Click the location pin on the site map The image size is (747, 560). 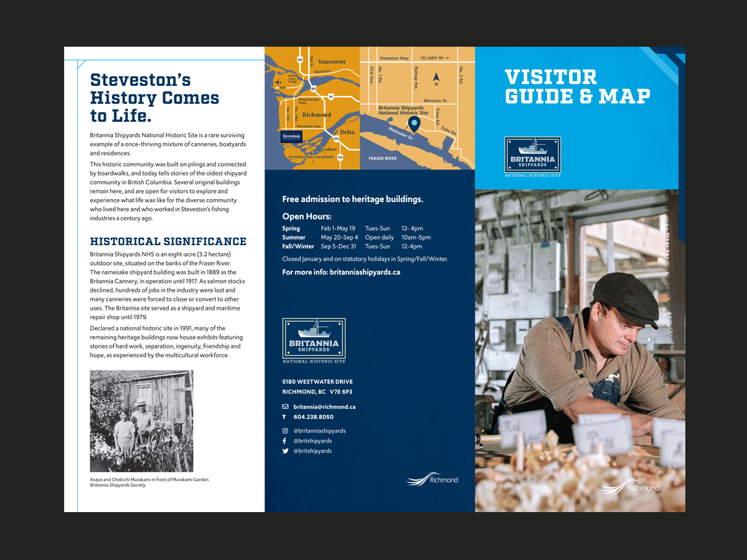(414, 123)
